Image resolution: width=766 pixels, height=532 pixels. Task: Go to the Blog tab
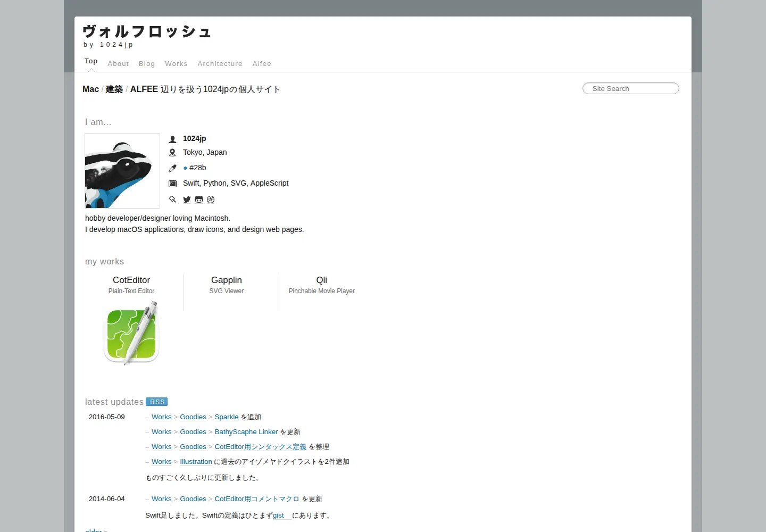tap(147, 64)
